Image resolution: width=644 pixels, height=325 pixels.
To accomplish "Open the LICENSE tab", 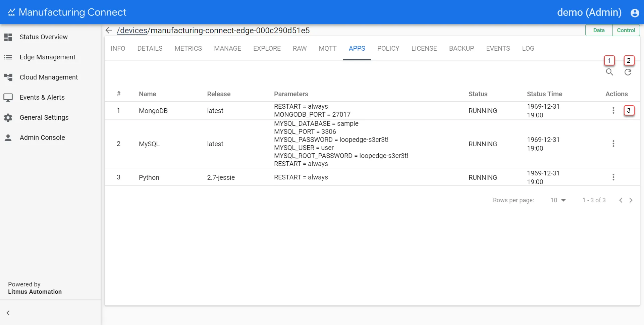I will pos(424,49).
